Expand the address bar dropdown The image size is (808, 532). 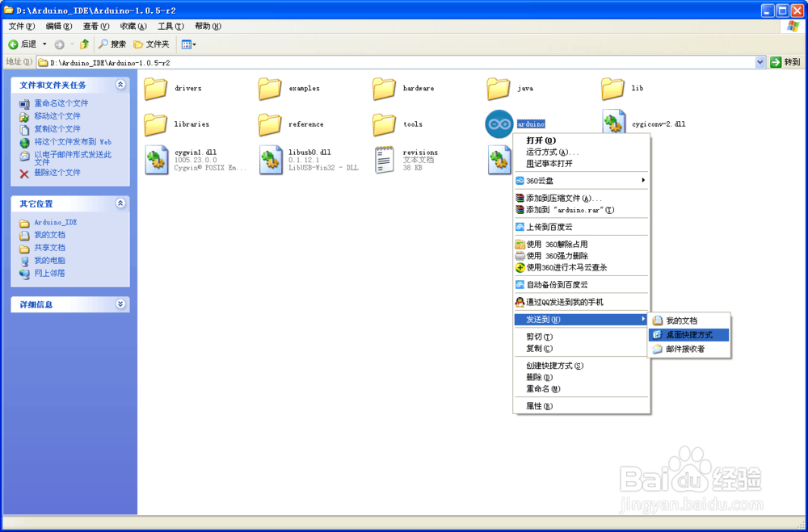pos(760,62)
